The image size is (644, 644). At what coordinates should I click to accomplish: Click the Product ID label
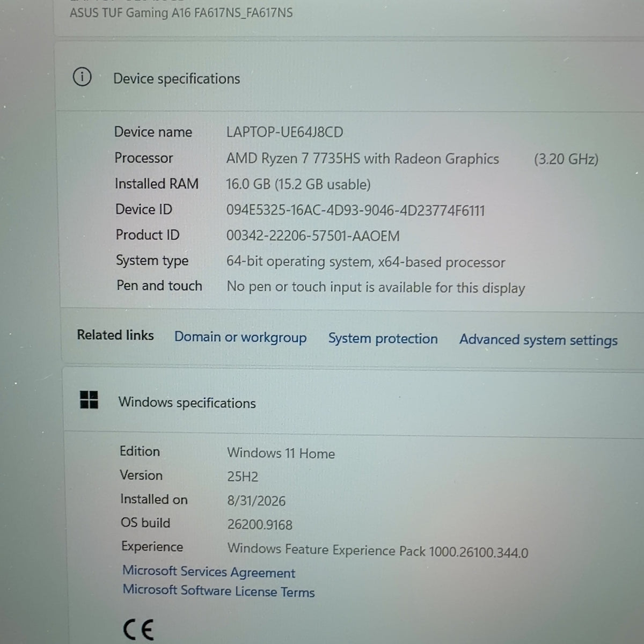[148, 235]
